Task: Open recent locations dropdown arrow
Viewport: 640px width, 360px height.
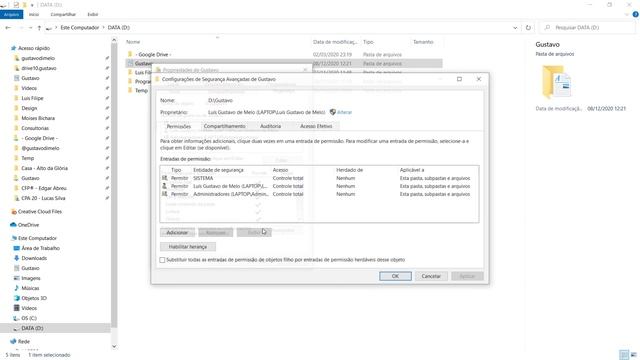Action: pyautogui.click(x=31, y=28)
